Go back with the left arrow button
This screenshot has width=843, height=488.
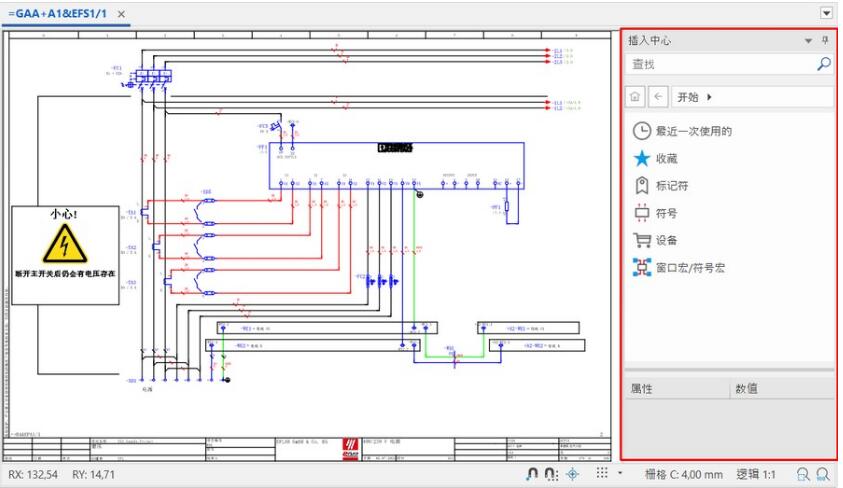(658, 97)
